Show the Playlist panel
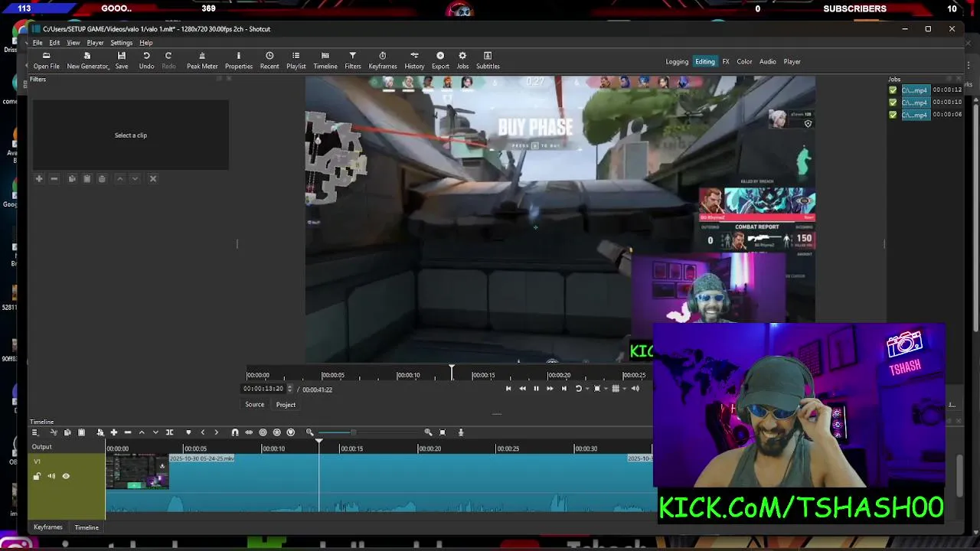980x551 pixels. (296, 60)
